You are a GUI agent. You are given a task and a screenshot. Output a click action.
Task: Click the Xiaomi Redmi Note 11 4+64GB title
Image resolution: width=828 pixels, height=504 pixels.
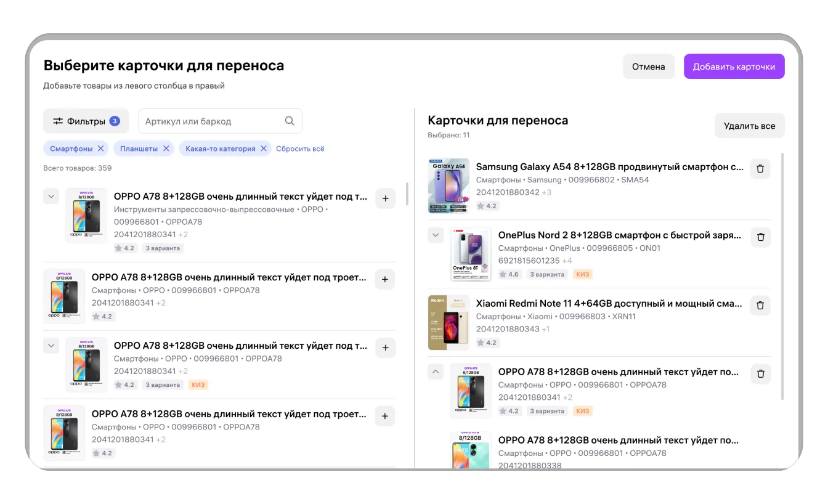(x=609, y=304)
